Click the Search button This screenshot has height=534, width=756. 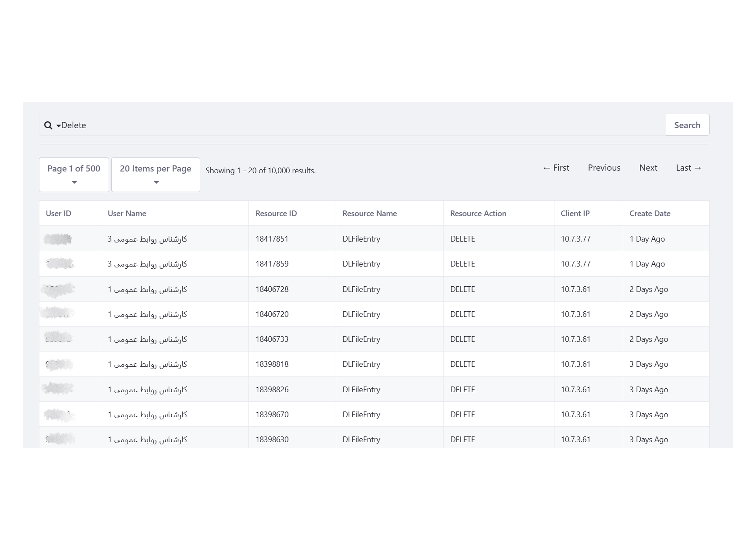click(687, 125)
